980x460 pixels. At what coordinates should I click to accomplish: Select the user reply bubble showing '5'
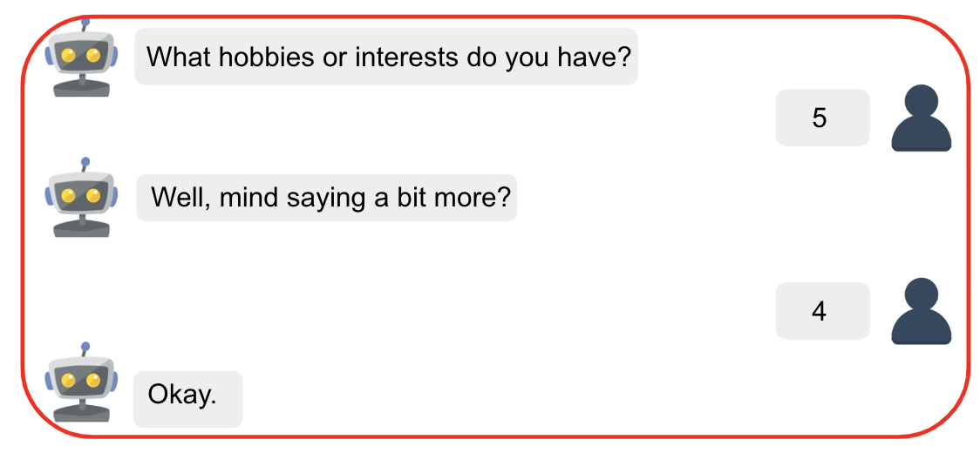coord(822,118)
